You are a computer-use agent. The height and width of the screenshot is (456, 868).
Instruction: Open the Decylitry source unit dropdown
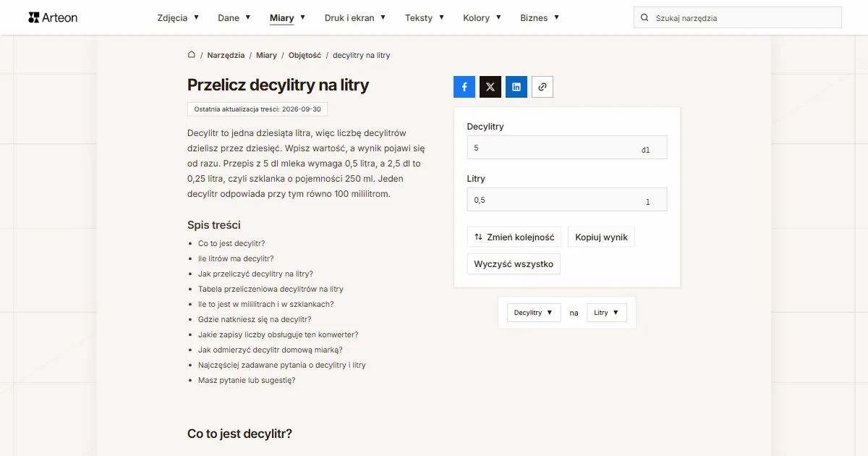[534, 313]
